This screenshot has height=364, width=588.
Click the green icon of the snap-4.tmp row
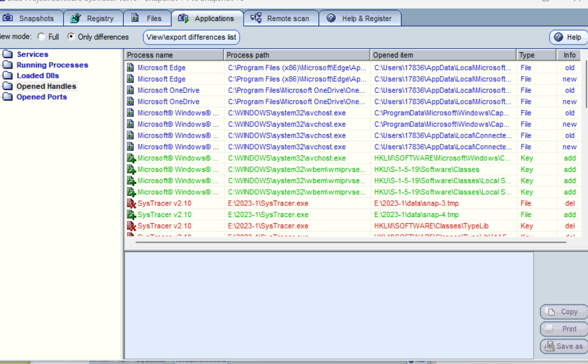[x=131, y=214]
